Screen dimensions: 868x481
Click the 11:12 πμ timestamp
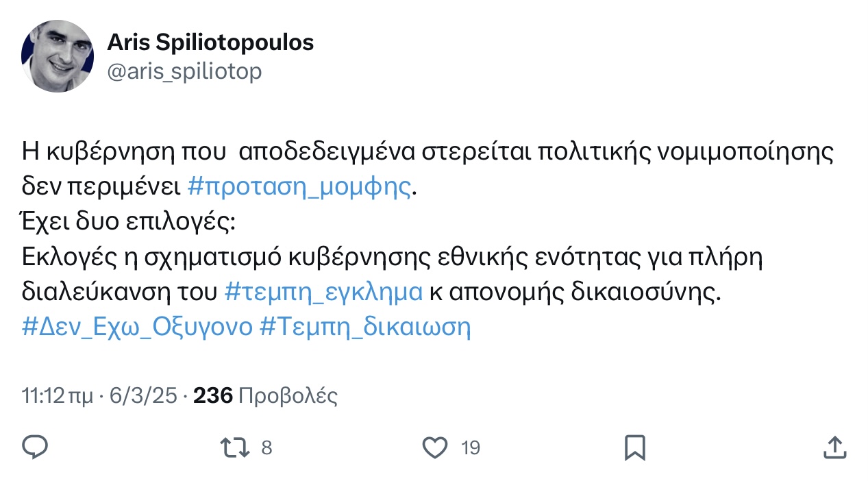57,395
